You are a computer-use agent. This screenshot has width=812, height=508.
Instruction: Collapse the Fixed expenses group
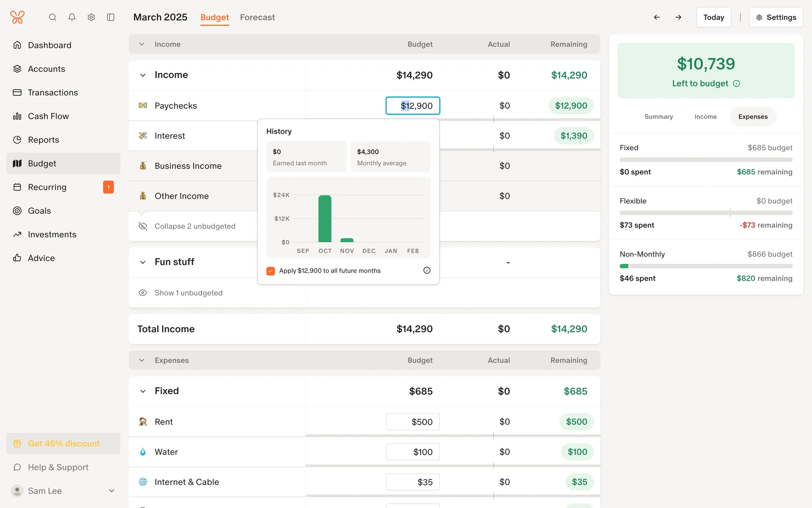tap(143, 391)
